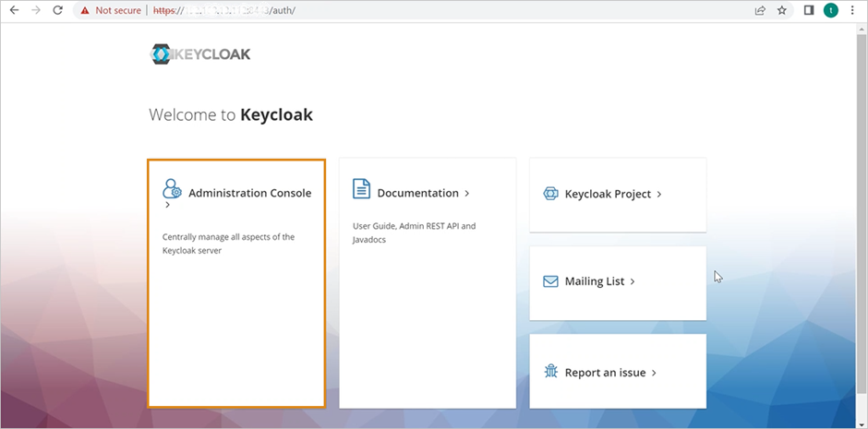Bookmark this page using the star icon

pyautogui.click(x=782, y=11)
